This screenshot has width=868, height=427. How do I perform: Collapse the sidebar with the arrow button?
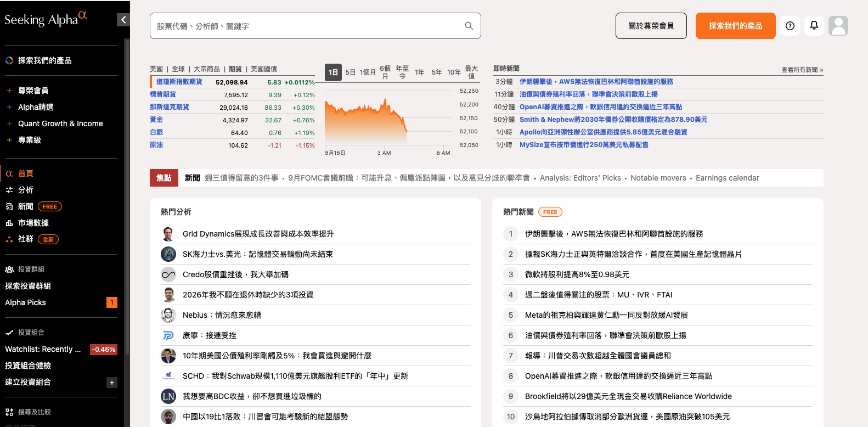[x=123, y=20]
